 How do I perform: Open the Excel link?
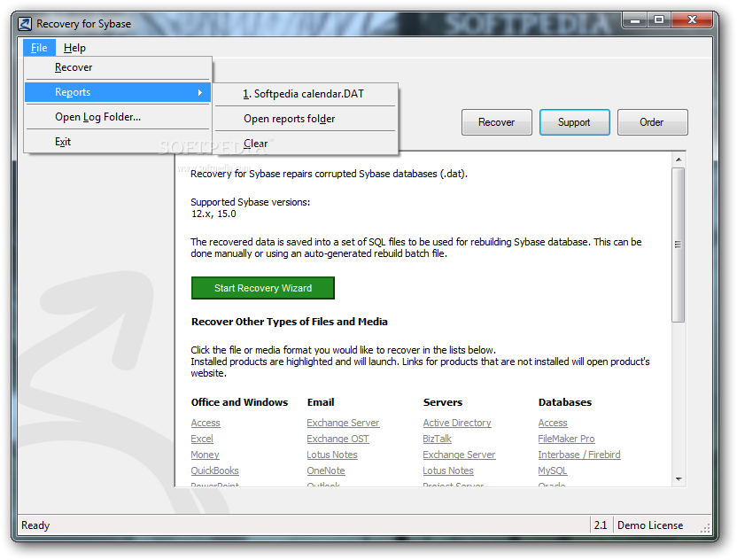coord(202,439)
